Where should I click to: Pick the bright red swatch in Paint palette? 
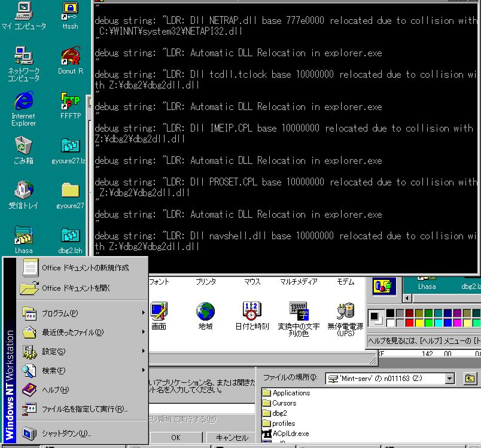410,323
